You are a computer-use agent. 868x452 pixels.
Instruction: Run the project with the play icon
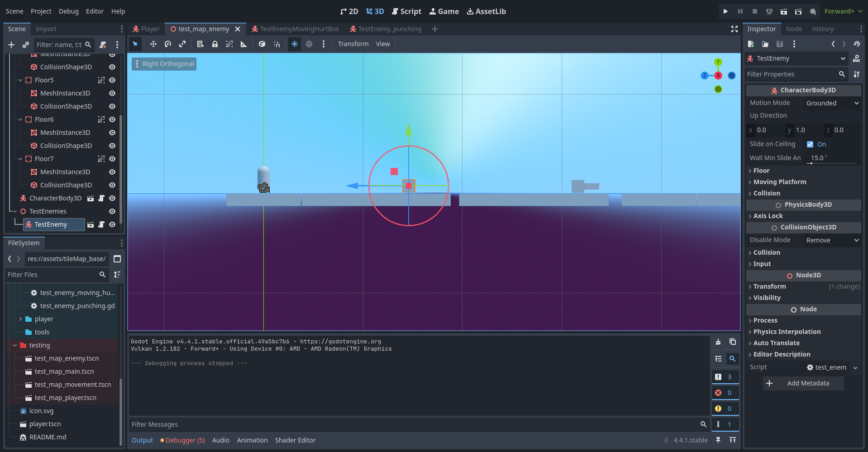(725, 11)
